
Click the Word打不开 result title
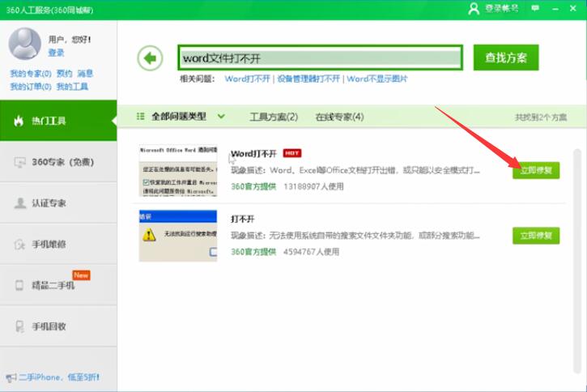[253, 154]
